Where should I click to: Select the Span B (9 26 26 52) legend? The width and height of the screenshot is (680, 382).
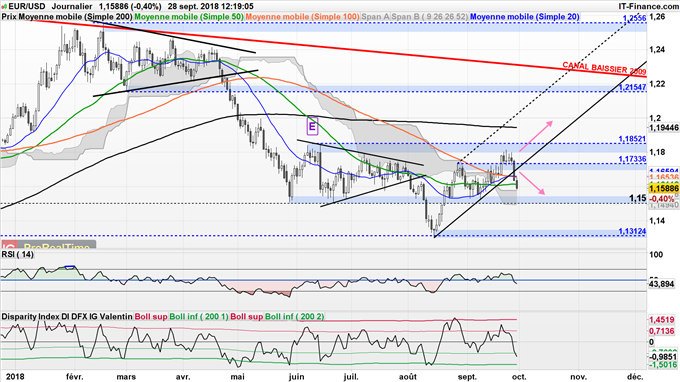pyautogui.click(x=429, y=16)
